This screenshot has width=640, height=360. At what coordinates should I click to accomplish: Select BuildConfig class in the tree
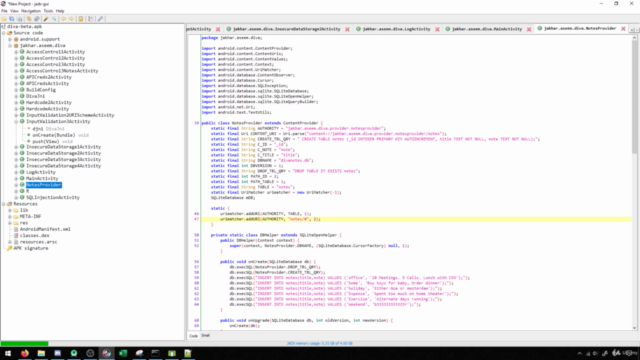click(41, 90)
